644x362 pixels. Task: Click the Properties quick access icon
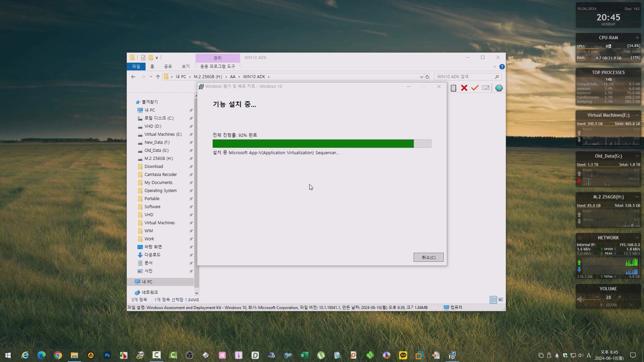143,58
